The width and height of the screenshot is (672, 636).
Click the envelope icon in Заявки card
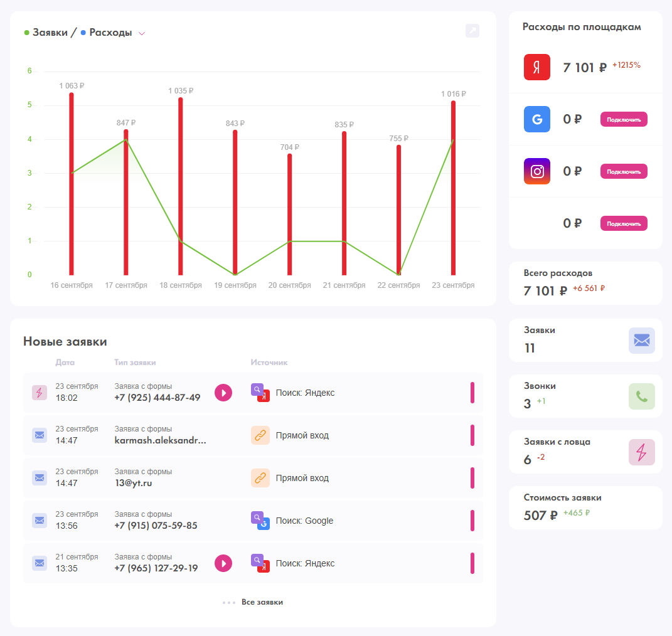click(642, 341)
